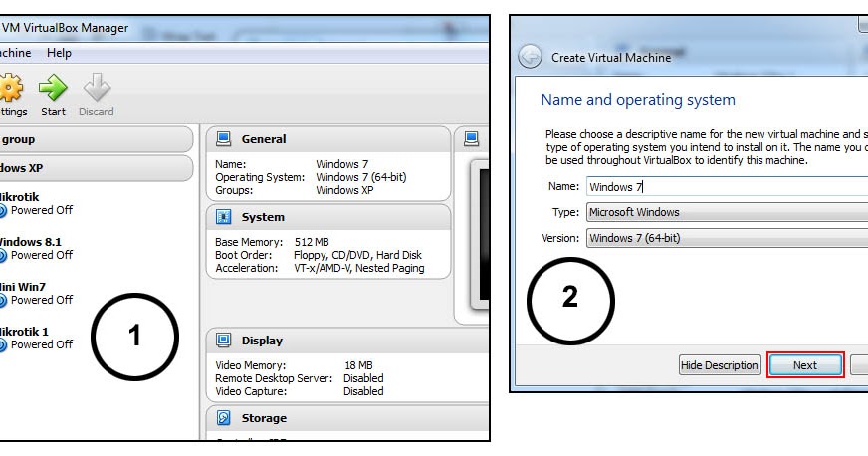The height and width of the screenshot is (456, 868).
Task: Click the Name value Windows 7 in General
Action: click(x=342, y=164)
